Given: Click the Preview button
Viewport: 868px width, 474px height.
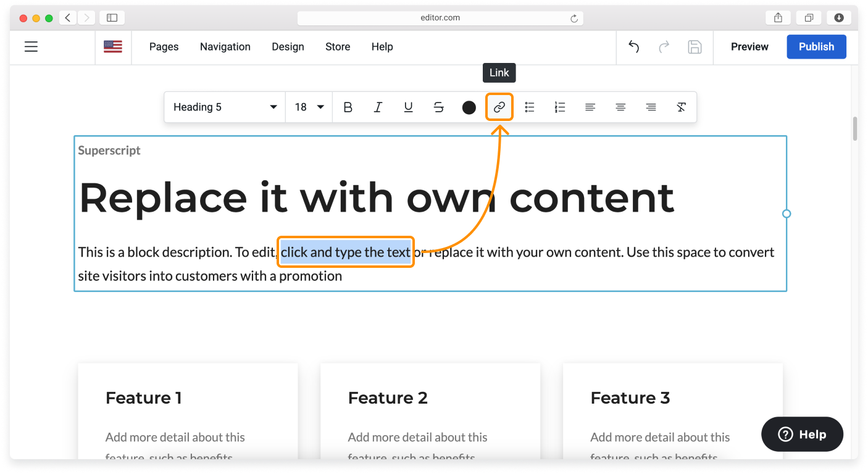Looking at the screenshot, I should point(749,47).
